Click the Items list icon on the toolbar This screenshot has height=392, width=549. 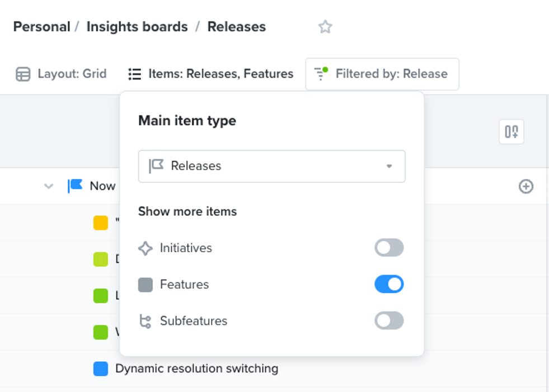coord(134,73)
